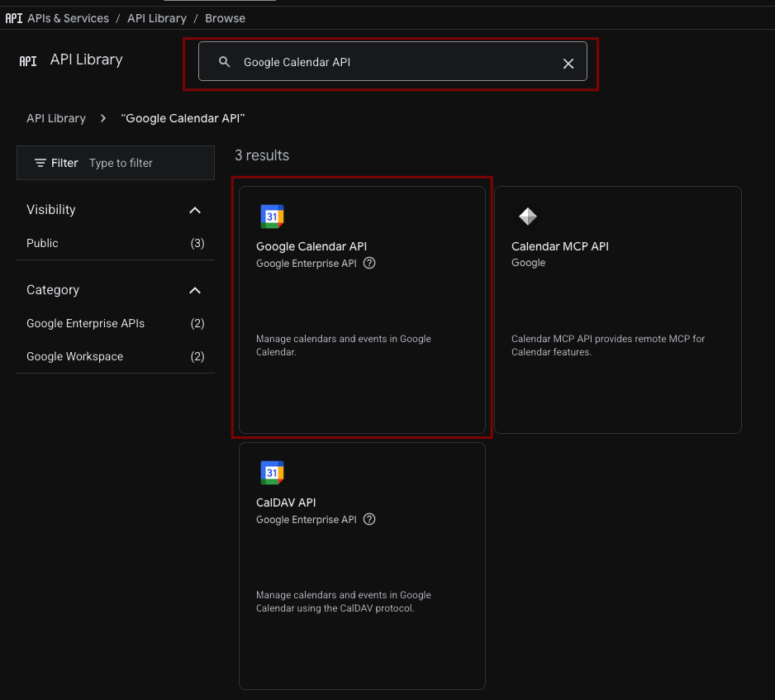The image size is (775, 700).
Task: Collapse the Category filter section
Action: 195,290
